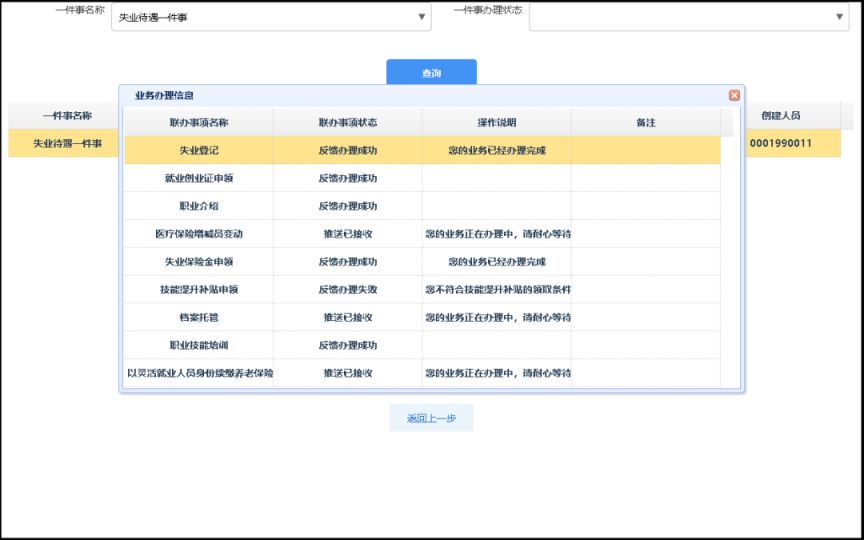Click the 失业保险金申领 item name
The image size is (864, 540).
coord(198,262)
